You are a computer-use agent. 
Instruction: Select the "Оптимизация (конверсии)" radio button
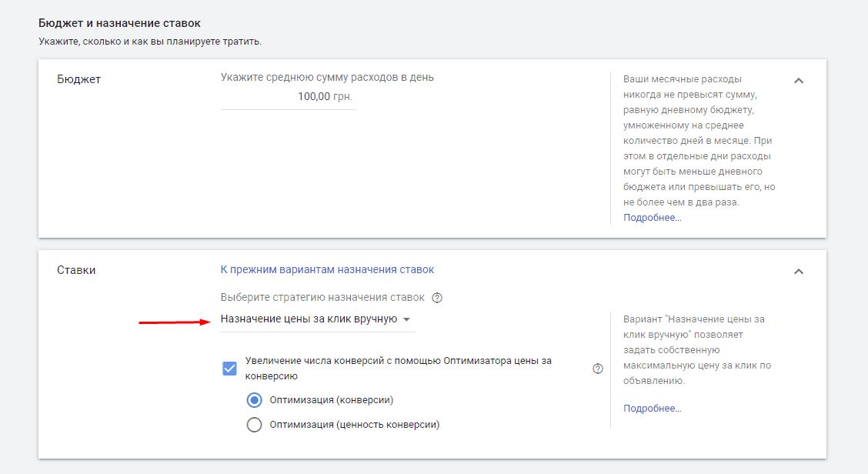[254, 398]
